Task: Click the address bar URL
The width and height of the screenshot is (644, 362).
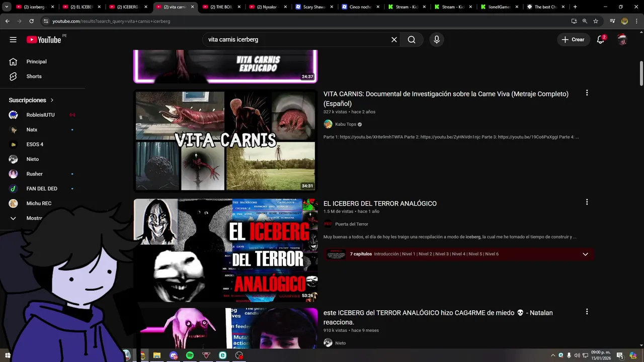Action: [111, 21]
